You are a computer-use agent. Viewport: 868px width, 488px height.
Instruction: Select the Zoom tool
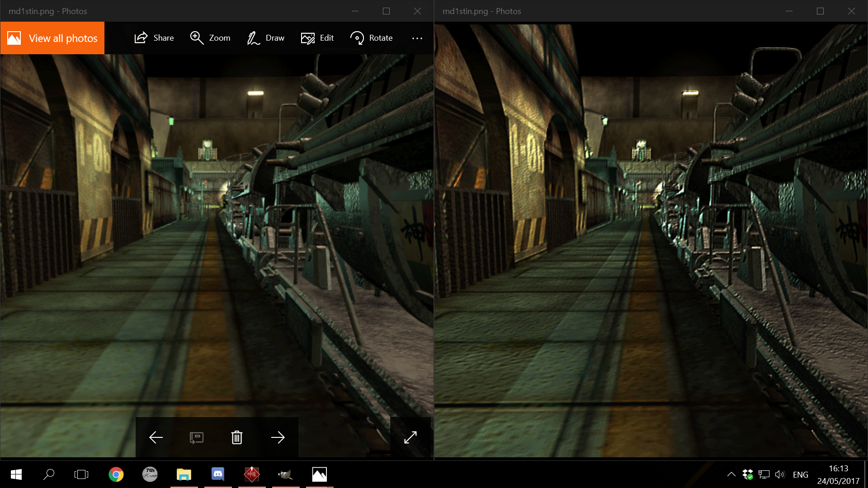point(210,38)
